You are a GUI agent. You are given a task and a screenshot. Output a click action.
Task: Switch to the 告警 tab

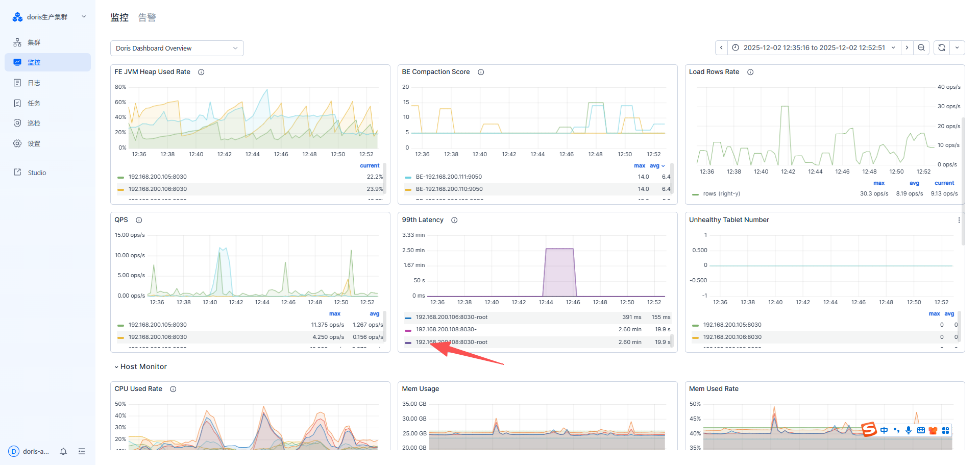coord(147,17)
